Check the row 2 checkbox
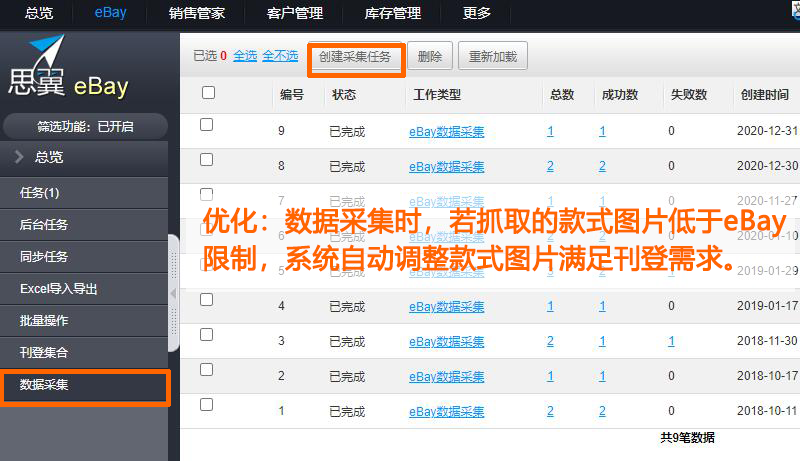This screenshot has height=461, width=800. [206, 369]
